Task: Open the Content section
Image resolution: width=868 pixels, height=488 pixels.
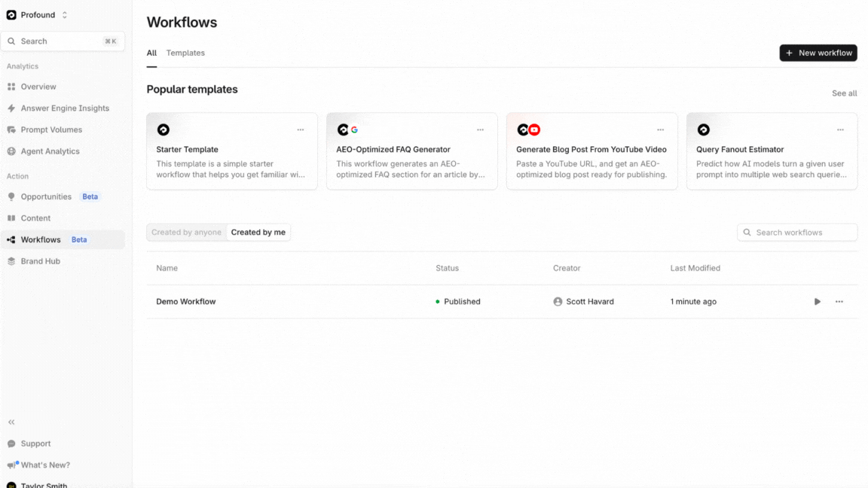Action: pos(35,218)
